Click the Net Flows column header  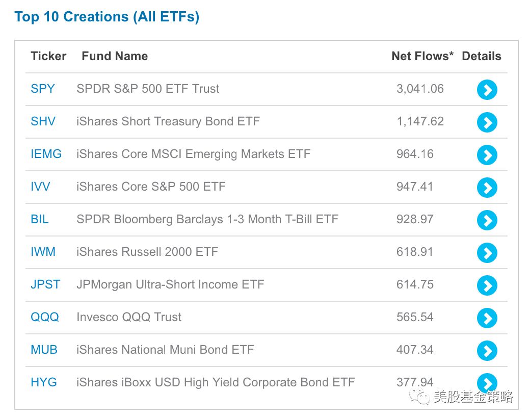tap(422, 56)
